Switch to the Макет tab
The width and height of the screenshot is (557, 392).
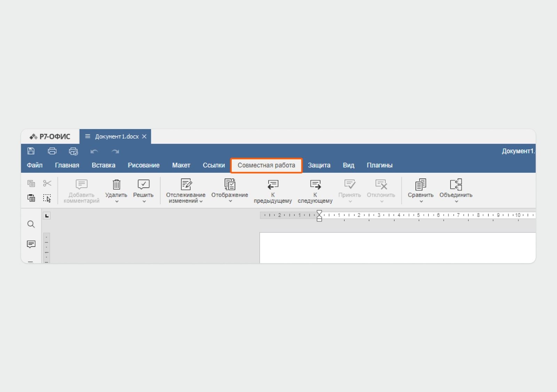[181, 165]
